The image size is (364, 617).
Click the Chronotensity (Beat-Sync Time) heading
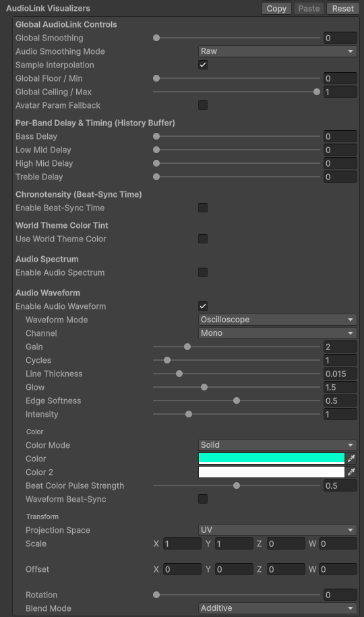point(79,194)
